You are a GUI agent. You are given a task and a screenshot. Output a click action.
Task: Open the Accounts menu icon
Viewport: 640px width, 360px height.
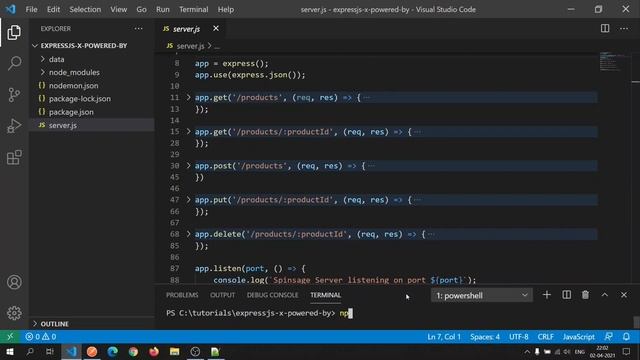point(14,282)
